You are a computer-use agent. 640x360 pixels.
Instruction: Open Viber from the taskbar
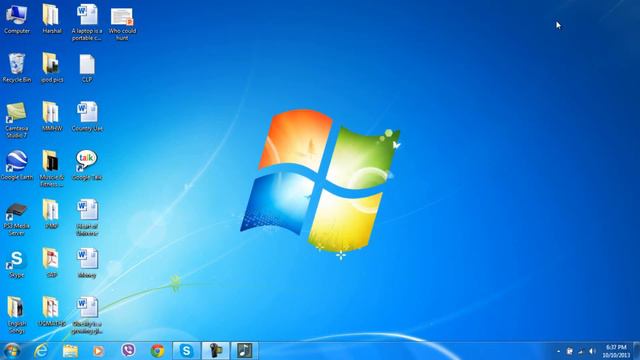tap(128, 351)
